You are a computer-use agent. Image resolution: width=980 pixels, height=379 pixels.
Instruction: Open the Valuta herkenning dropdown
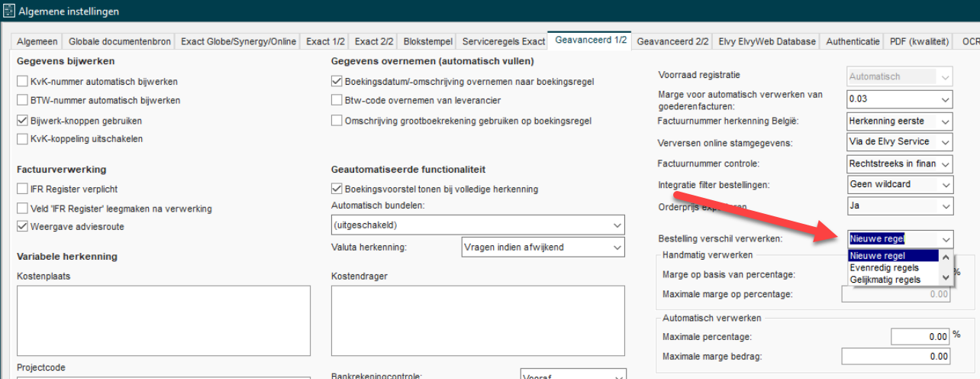coord(616,247)
